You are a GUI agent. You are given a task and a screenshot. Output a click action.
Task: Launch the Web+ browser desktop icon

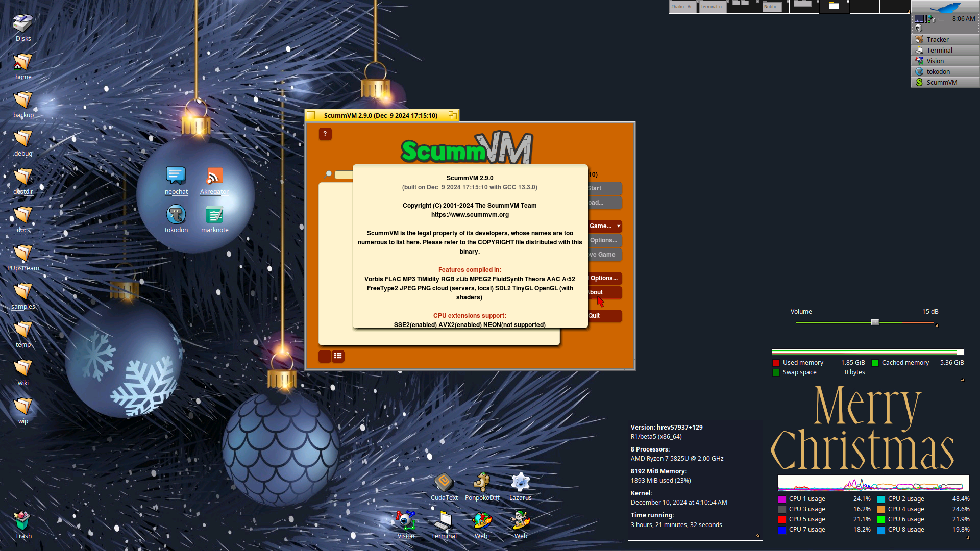482,525
